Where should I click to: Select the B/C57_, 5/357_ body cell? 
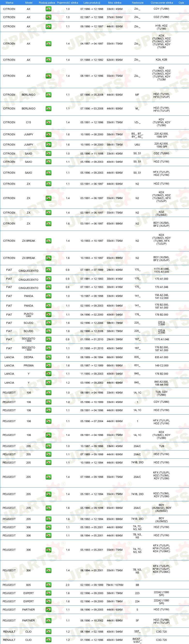point(137,640)
